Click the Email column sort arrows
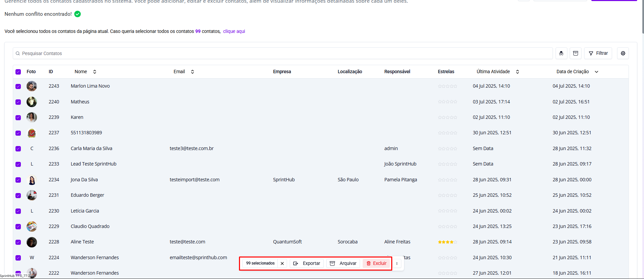The width and height of the screenshot is (644, 279). 193,72
